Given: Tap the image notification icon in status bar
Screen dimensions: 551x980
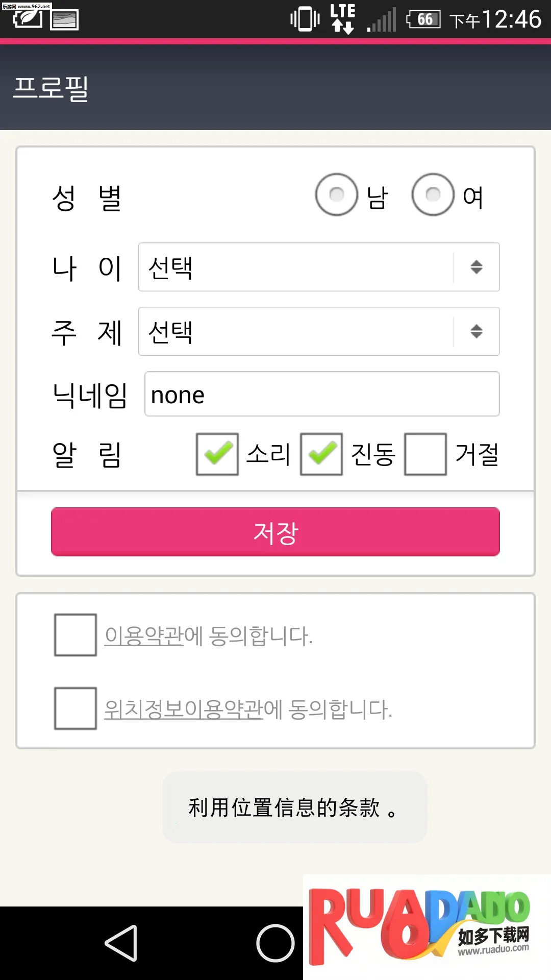Looking at the screenshot, I should click(x=64, y=20).
